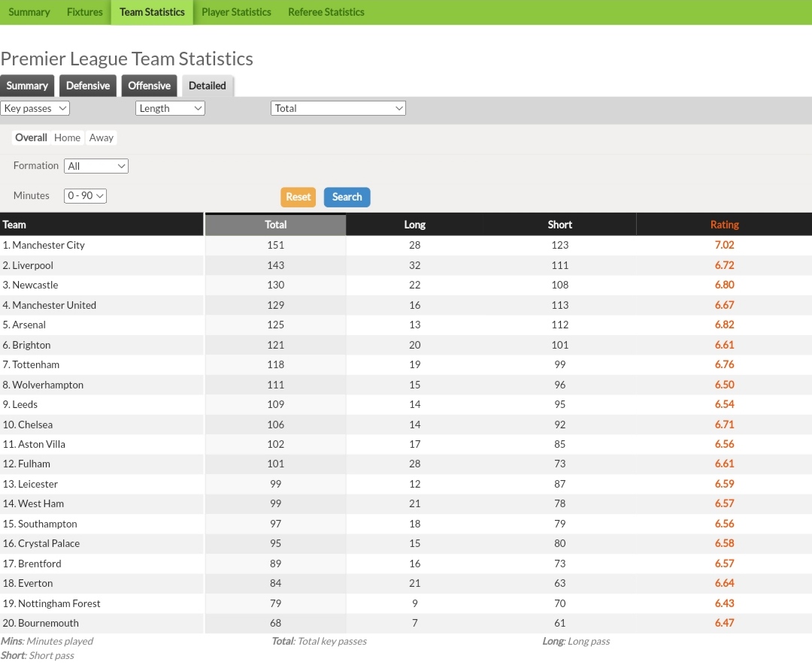Click the Premier League Team Statistics heading

click(127, 59)
